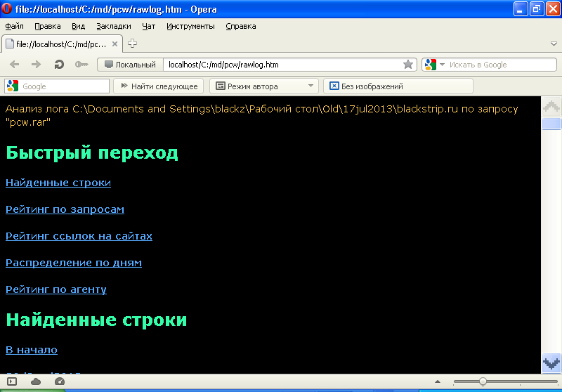
Task: Open the Файл menu
Action: click(x=14, y=26)
